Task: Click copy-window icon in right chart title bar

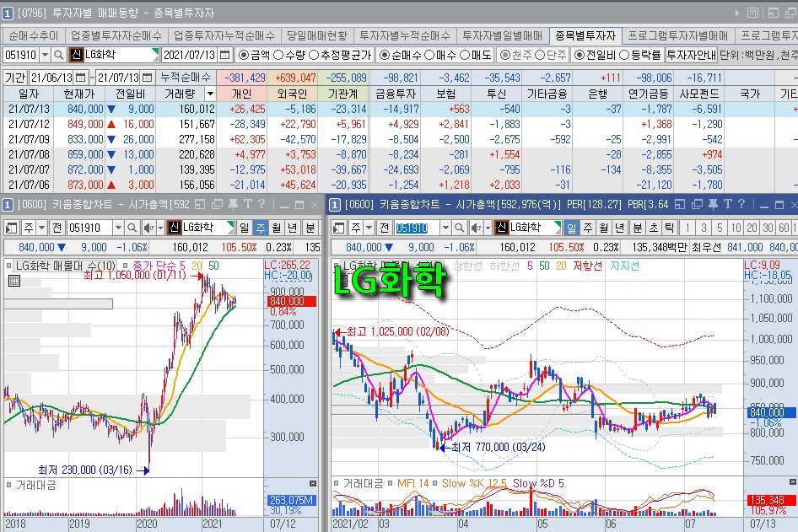Action: point(697,205)
